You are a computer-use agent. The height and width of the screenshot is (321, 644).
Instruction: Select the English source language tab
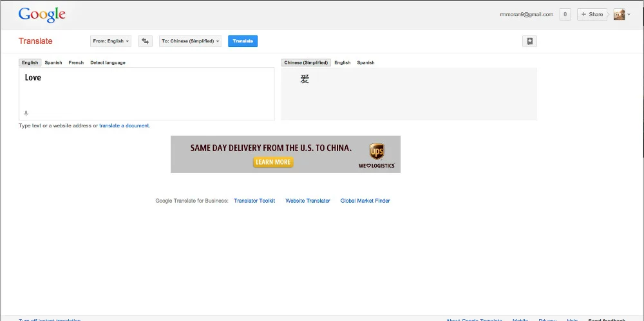[x=30, y=63]
